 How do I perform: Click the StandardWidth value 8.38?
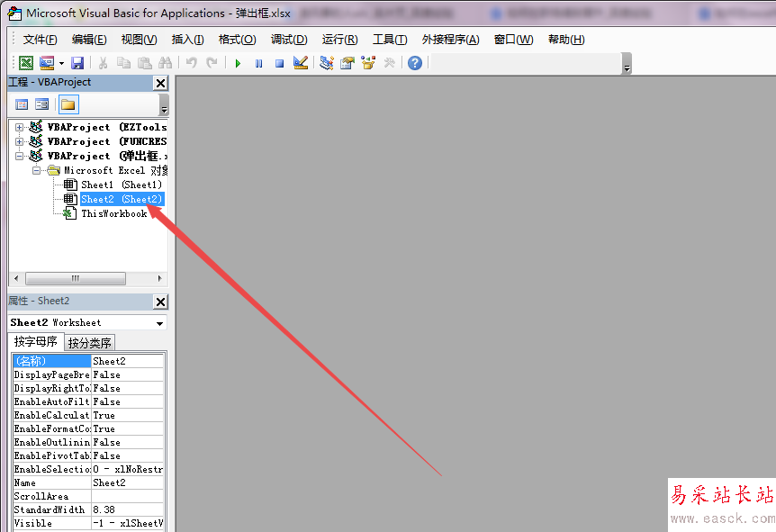(x=127, y=509)
